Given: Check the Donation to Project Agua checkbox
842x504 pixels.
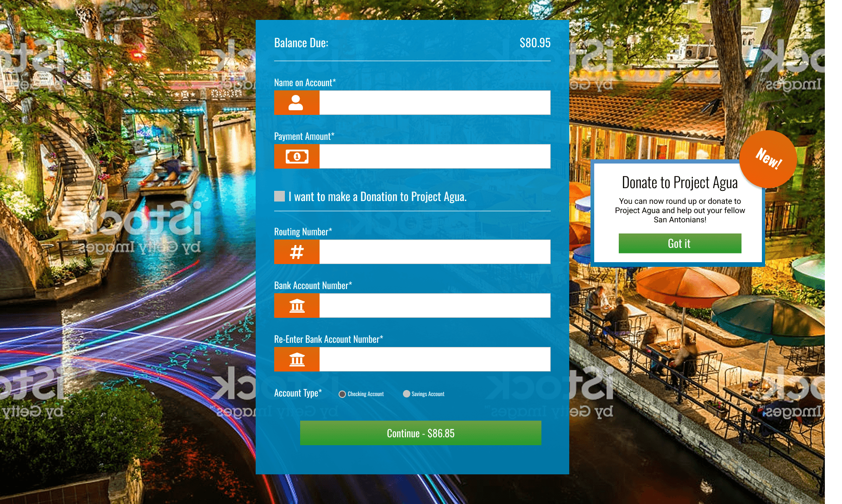Looking at the screenshot, I should tap(280, 196).
